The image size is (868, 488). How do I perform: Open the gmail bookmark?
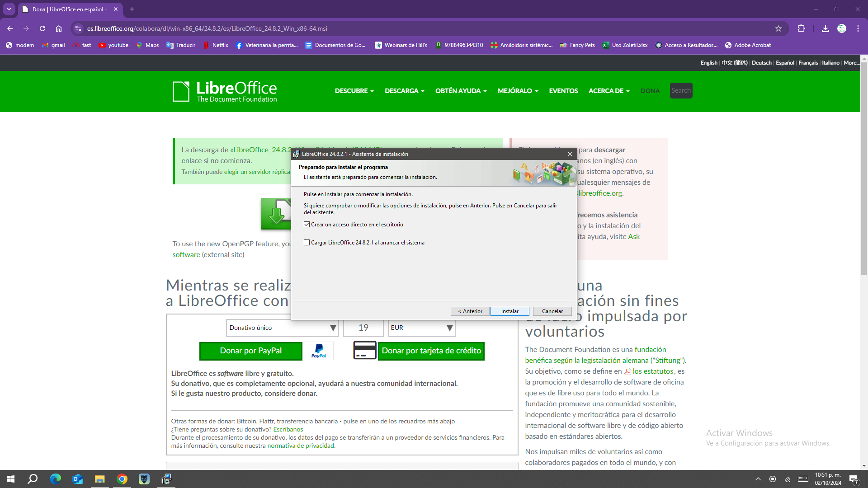coord(53,45)
